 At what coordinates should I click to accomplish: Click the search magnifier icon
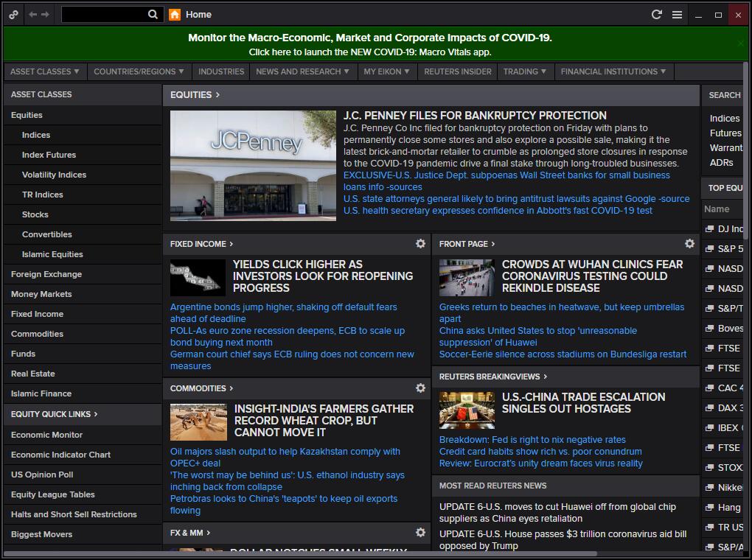pyautogui.click(x=153, y=15)
